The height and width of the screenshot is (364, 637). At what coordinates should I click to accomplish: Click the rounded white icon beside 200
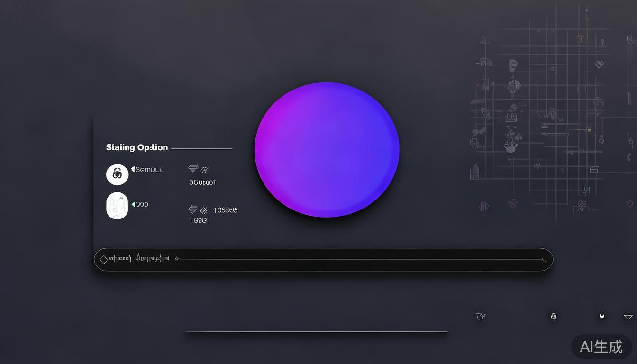[117, 206]
